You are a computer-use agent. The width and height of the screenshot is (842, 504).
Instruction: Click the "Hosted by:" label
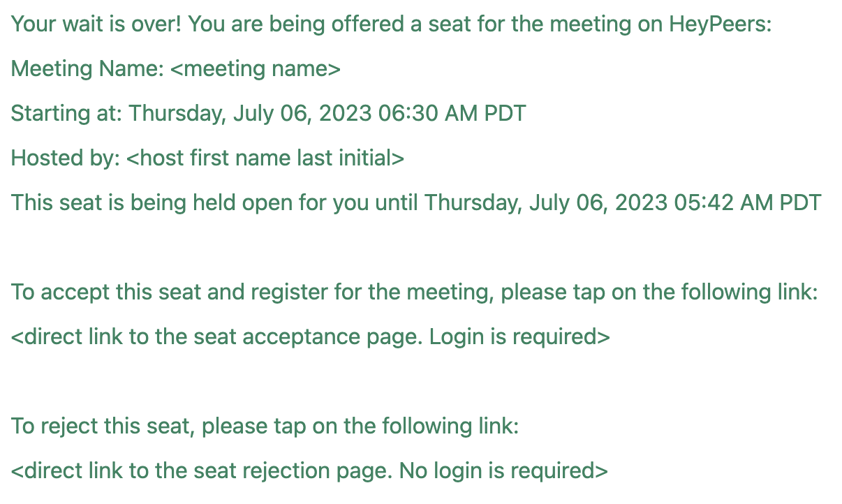pyautogui.click(x=66, y=158)
